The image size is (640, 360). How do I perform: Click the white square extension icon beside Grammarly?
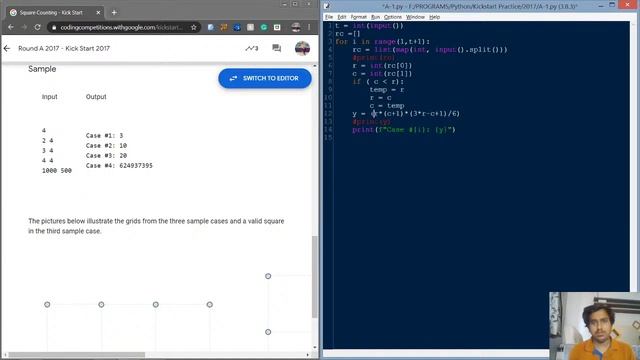277,27
